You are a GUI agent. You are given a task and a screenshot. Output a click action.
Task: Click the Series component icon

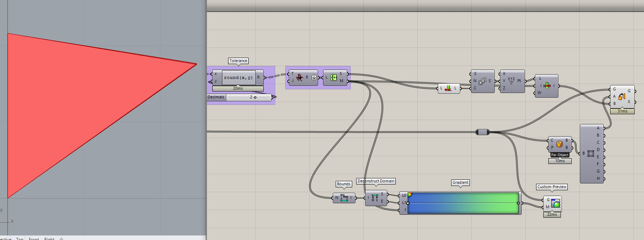click(x=482, y=81)
